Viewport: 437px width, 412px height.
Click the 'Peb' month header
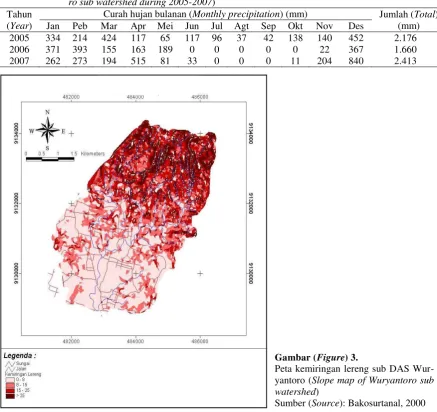click(80, 26)
